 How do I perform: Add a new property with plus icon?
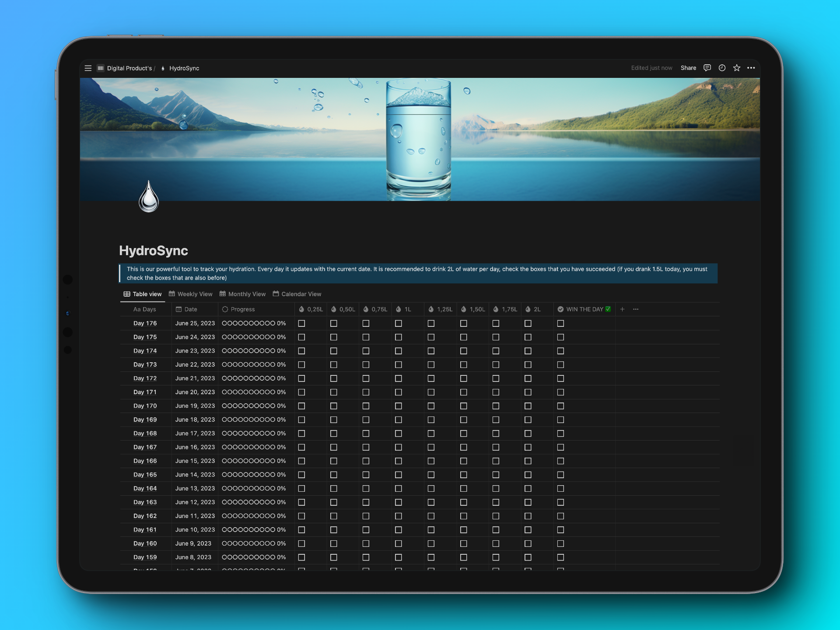point(622,309)
